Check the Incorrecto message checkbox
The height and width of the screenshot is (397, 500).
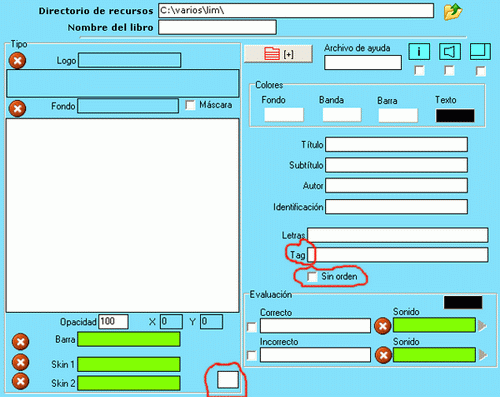[252, 356]
